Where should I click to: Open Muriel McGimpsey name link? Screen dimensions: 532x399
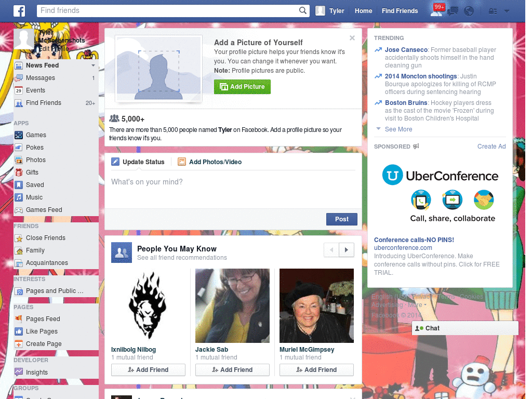pos(307,350)
